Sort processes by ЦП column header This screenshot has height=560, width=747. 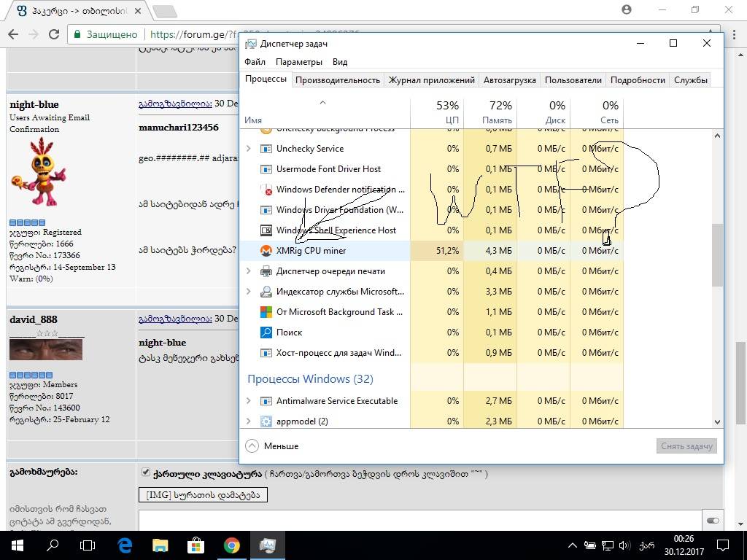[x=437, y=112]
